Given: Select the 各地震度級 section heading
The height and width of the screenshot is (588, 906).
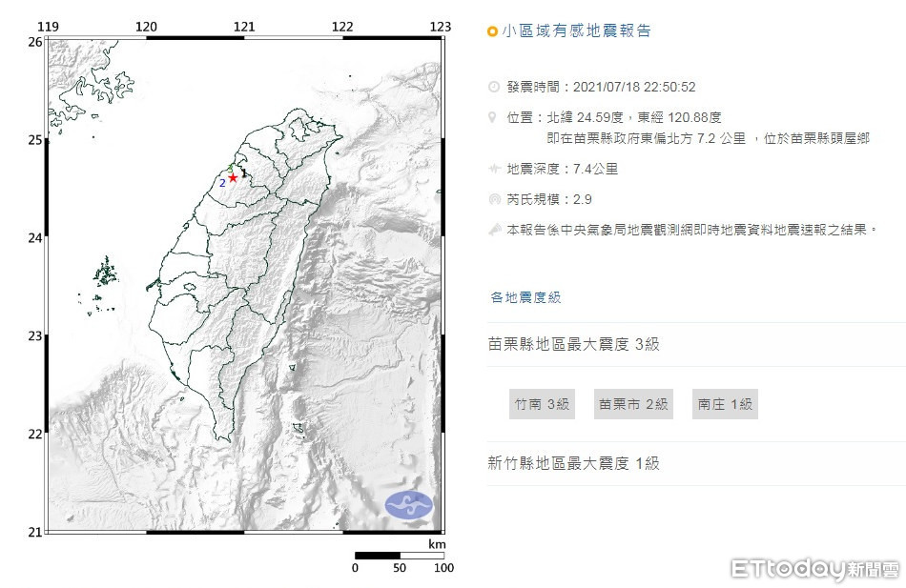Looking at the screenshot, I should coord(525,297).
